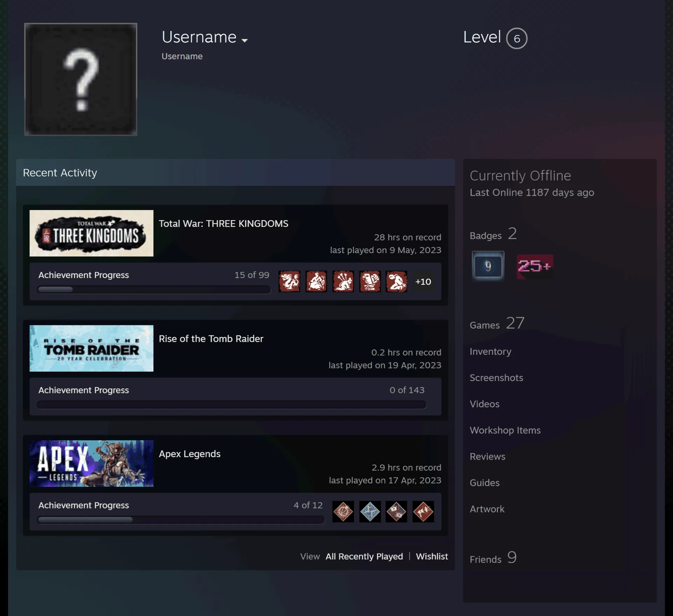673x616 pixels.
Task: Click the level 6 circle badge
Action: 517,38
